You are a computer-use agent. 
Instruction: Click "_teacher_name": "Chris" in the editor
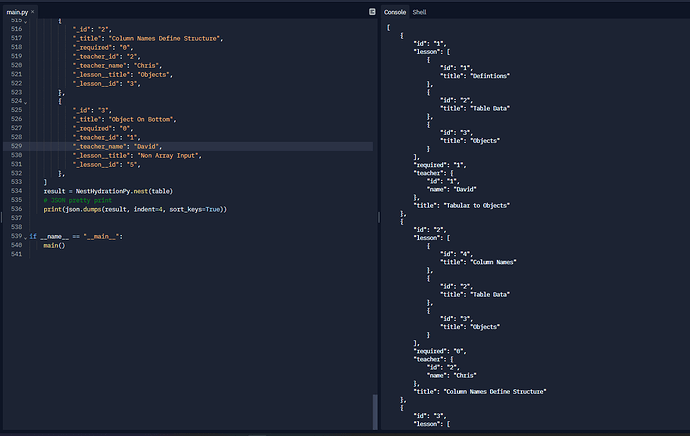(x=117, y=66)
